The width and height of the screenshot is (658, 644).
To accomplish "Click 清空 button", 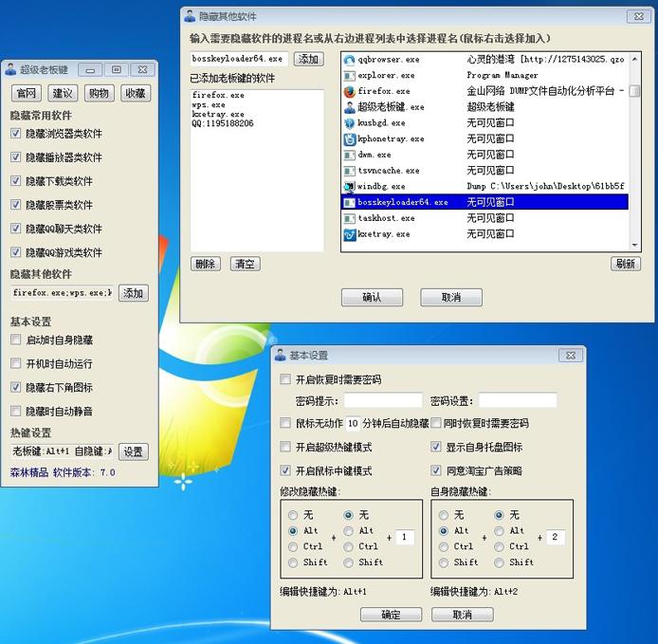I will pos(245,264).
